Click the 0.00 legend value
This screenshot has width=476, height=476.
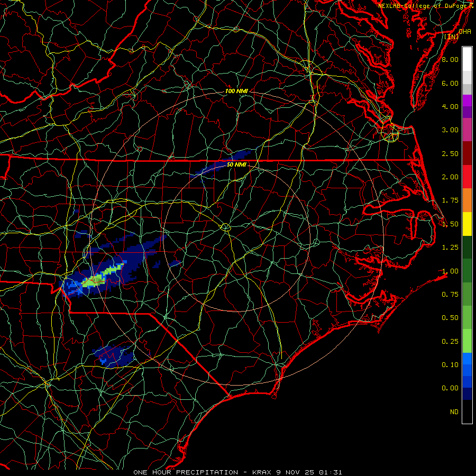(x=450, y=388)
